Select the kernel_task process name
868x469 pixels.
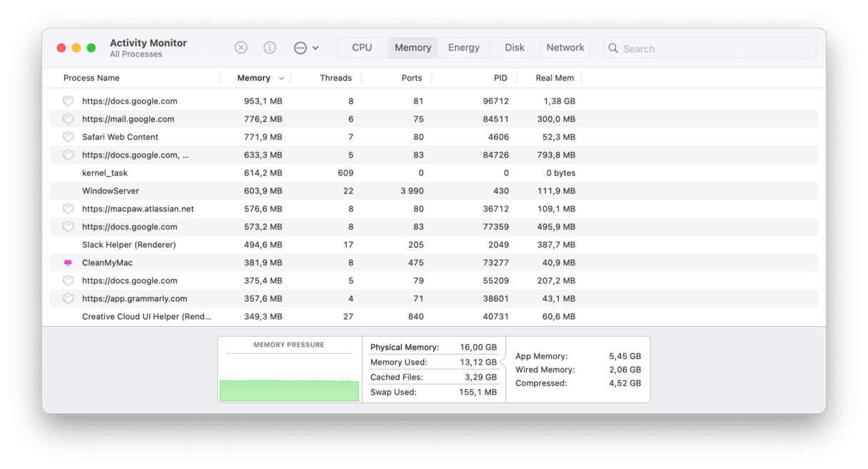click(x=105, y=173)
